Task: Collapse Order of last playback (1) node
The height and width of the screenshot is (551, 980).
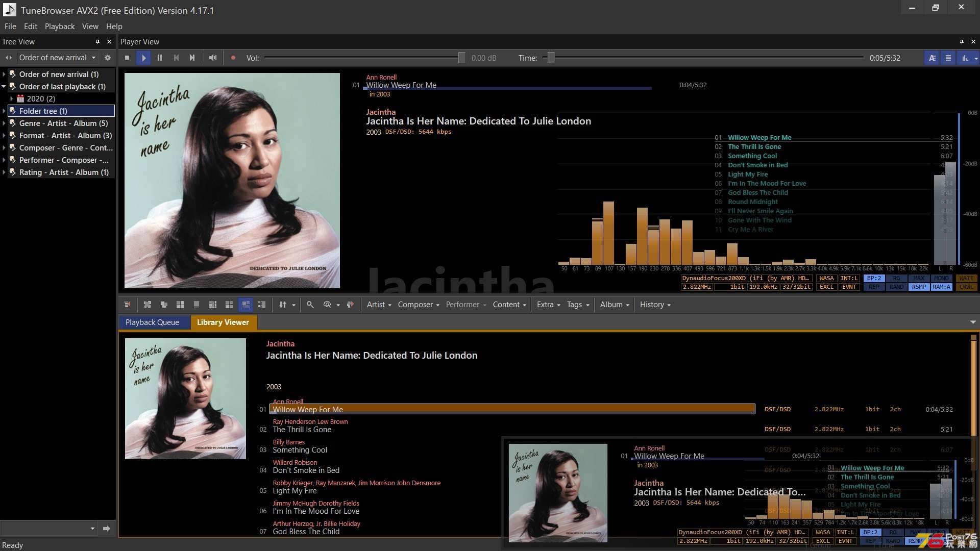Action: 4,87
